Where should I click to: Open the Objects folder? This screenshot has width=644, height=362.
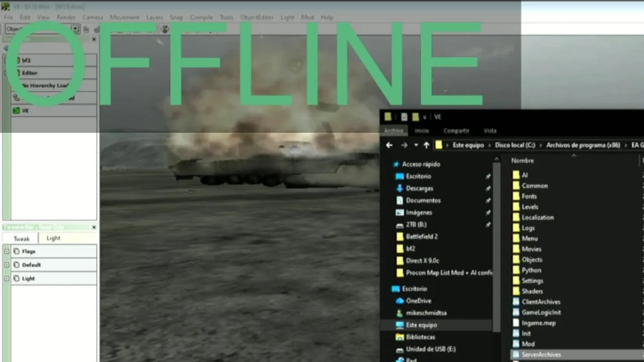(532, 259)
